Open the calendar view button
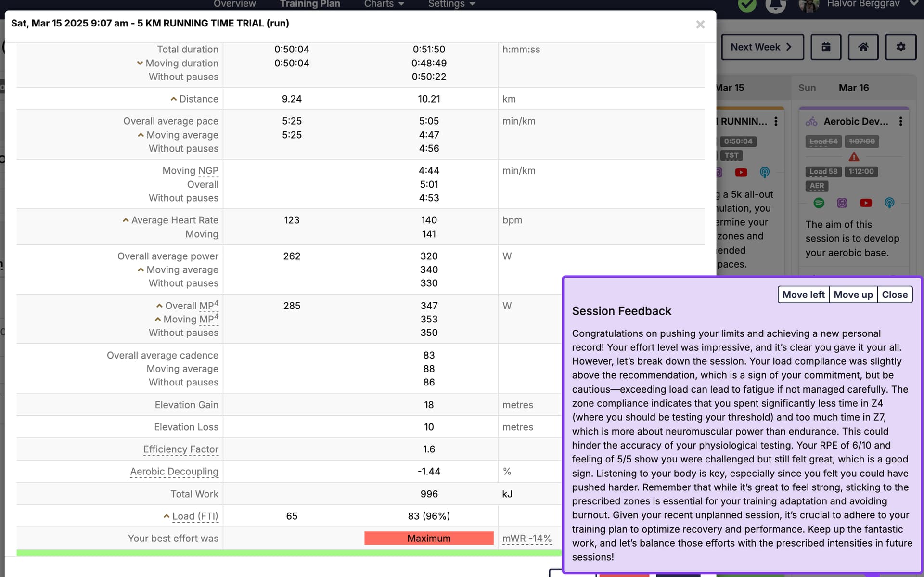This screenshot has height=577, width=924. [x=826, y=47]
